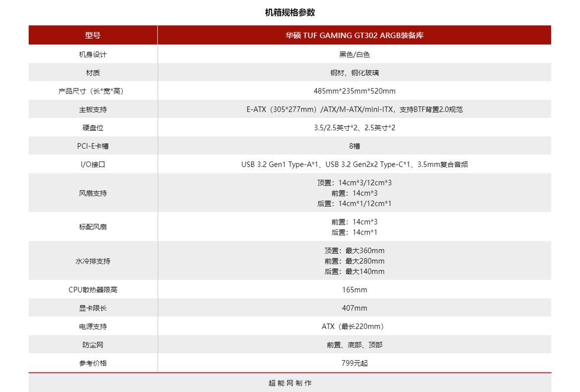Click the 8槽 PCI-E slot value
Screen dimensions: 580x392
pyautogui.click(x=354, y=146)
